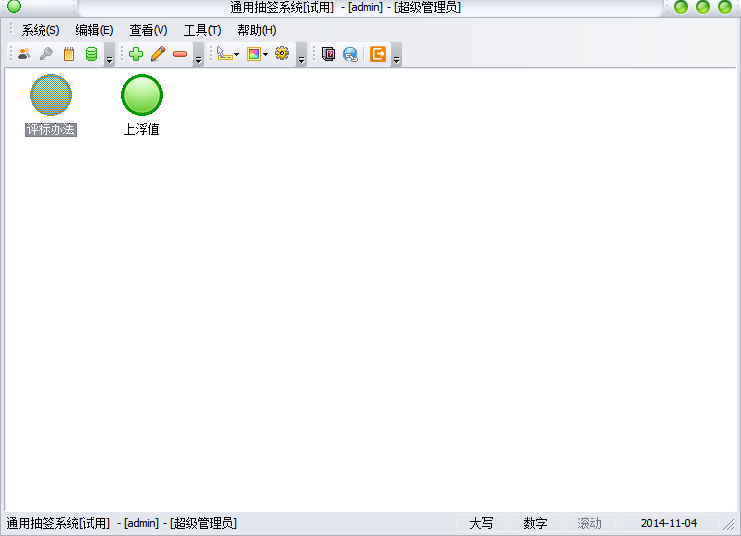Click the cursor selection mode icon
The image size is (741, 536).
224,54
